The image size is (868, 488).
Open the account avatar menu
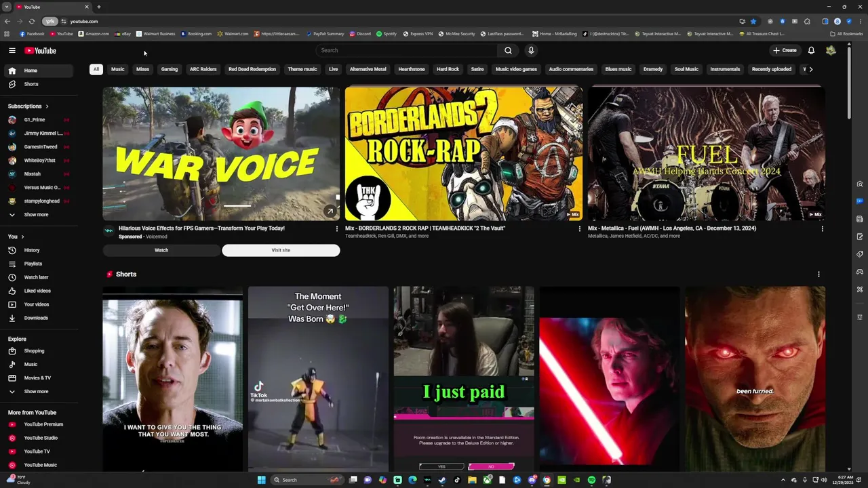[x=831, y=50]
